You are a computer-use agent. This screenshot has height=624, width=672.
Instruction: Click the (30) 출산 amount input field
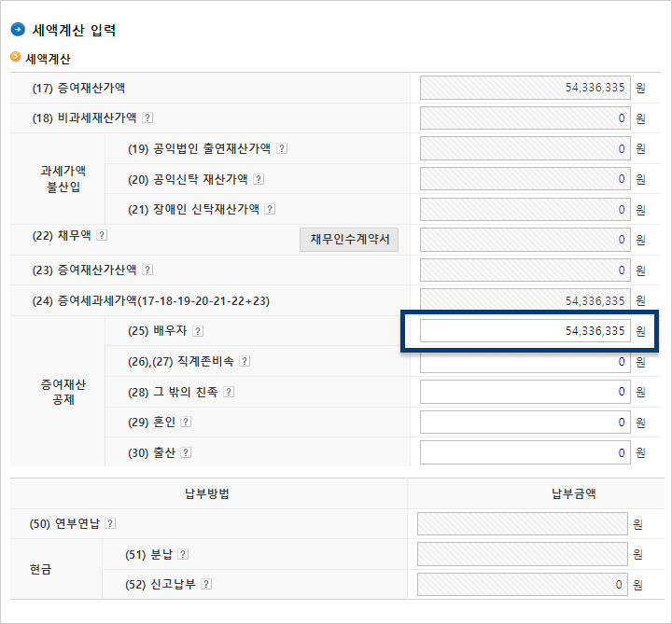[525, 452]
